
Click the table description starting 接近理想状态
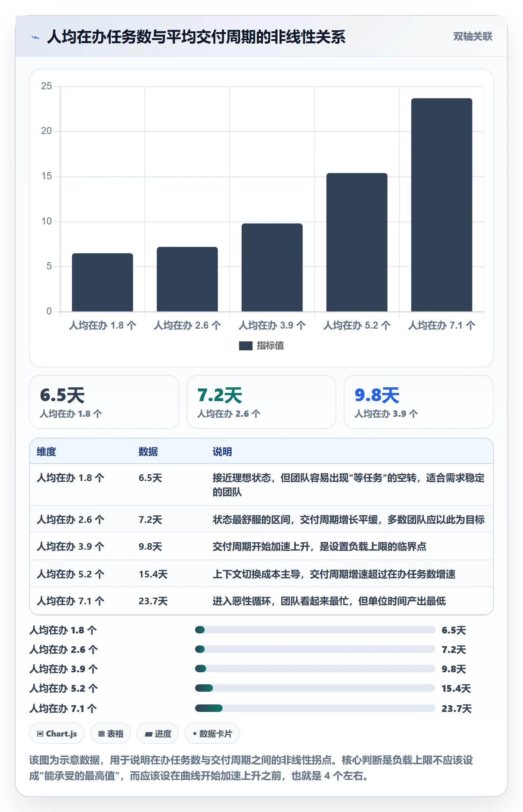pos(349,485)
